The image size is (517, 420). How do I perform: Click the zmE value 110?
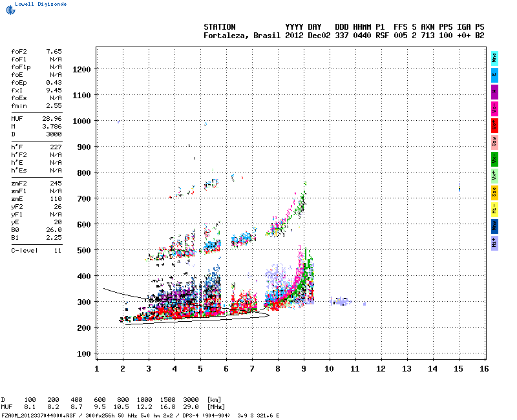tap(56, 199)
